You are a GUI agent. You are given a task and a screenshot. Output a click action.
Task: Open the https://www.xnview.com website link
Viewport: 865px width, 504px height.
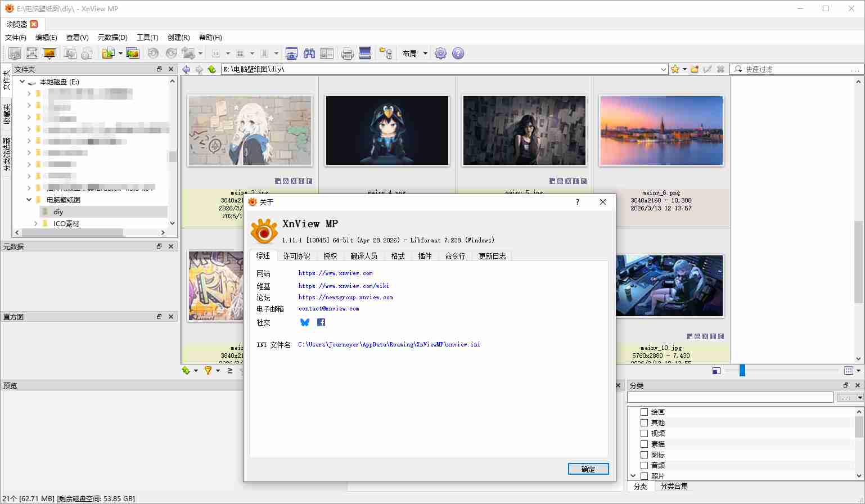(335, 273)
